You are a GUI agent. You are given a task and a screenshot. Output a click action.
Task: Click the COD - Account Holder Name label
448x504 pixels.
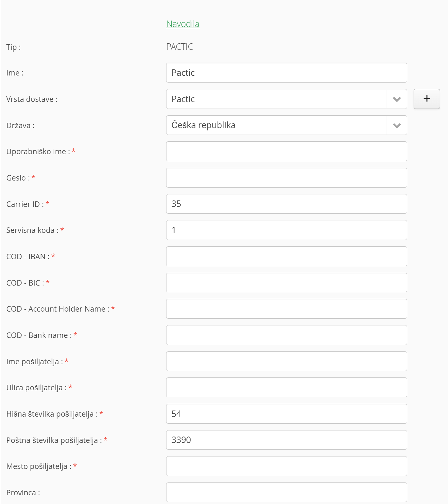(58, 309)
